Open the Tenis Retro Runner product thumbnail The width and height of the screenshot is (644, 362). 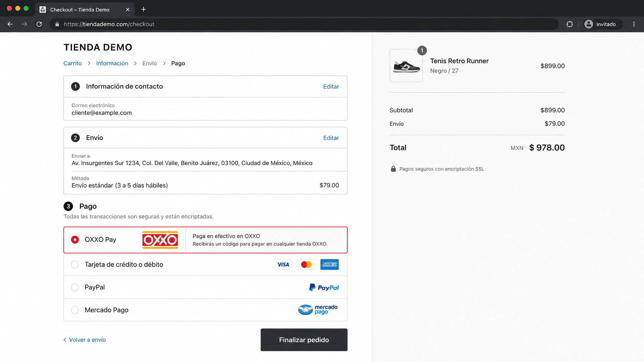pyautogui.click(x=406, y=65)
